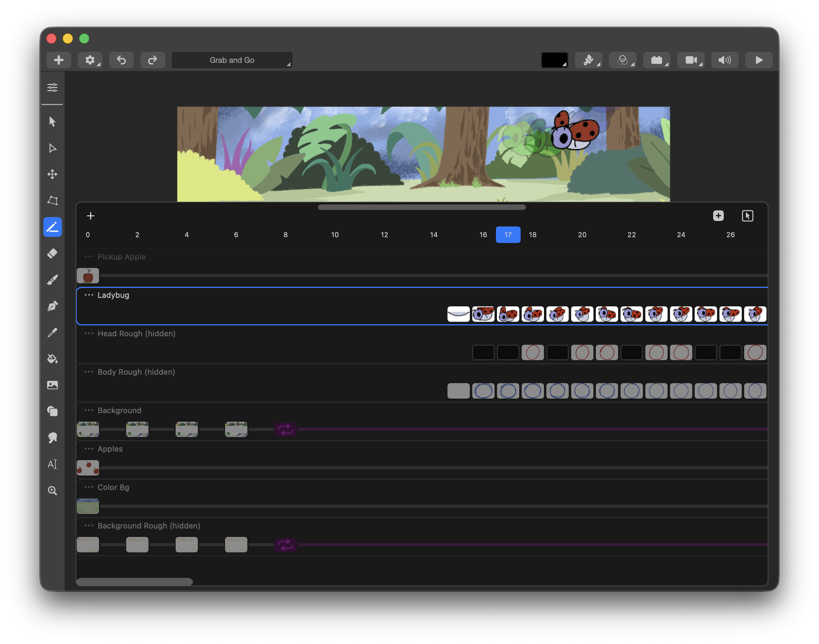Open the video camera export dropdown
This screenshot has height=644, width=819.
[691, 60]
